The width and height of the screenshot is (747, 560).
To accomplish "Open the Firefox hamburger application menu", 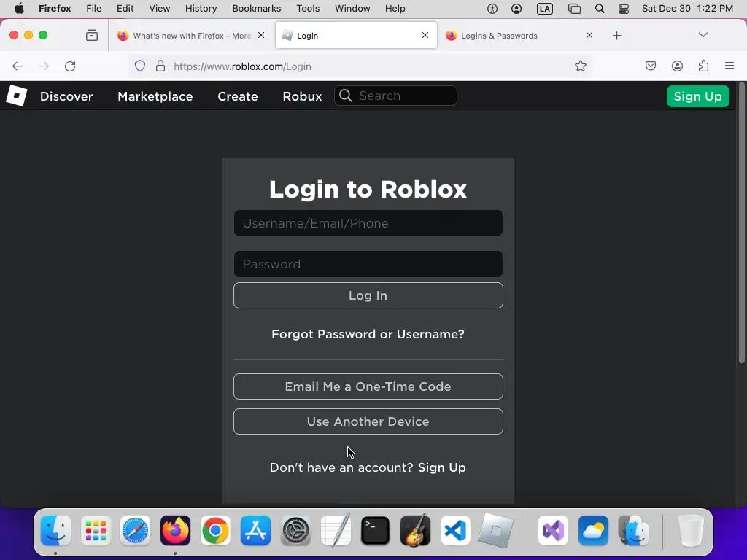I will click(729, 66).
